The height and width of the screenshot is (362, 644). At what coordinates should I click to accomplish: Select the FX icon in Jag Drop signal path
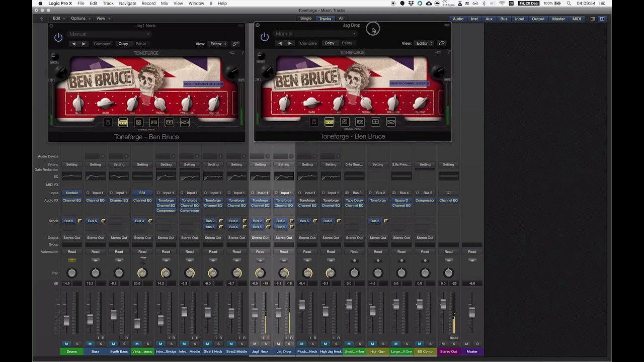(x=360, y=122)
